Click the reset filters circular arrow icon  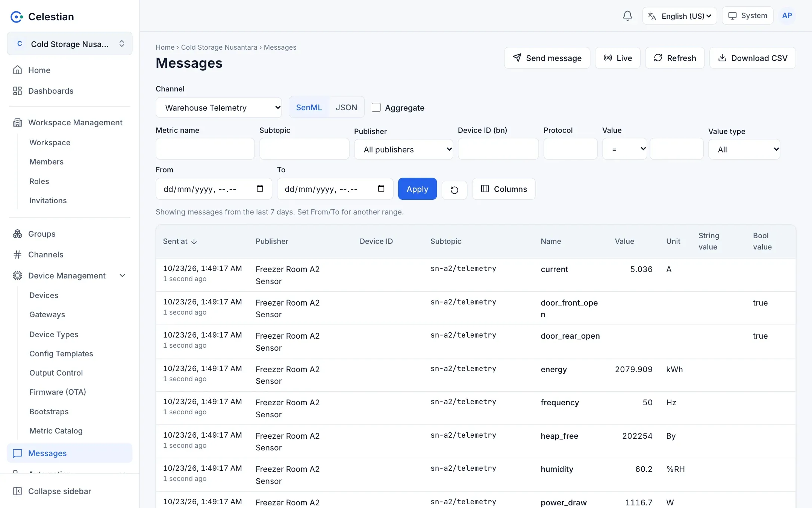(x=454, y=190)
